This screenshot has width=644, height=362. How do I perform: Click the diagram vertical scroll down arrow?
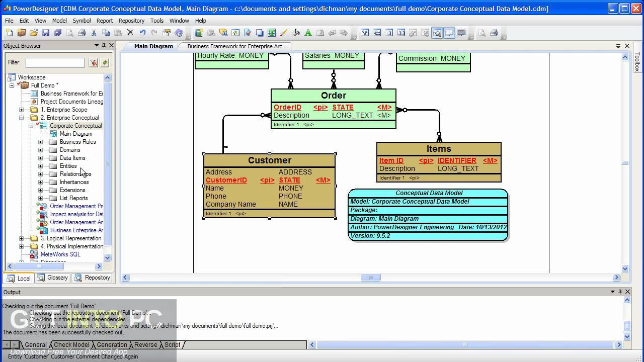click(x=625, y=268)
